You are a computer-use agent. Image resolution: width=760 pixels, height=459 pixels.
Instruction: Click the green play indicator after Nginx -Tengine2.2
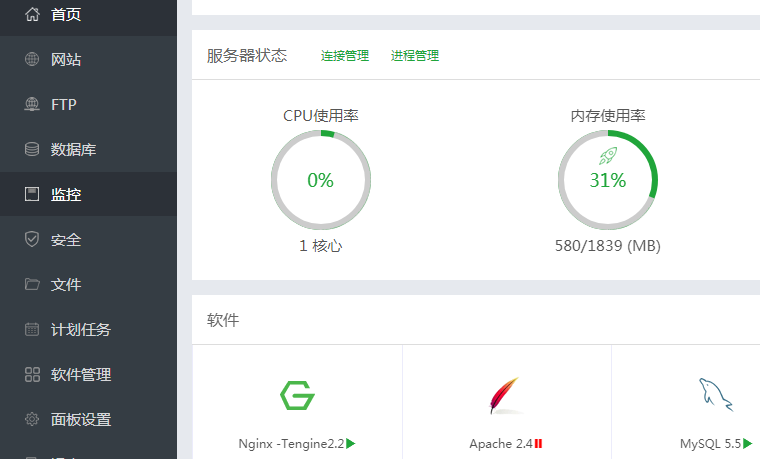[351, 443]
